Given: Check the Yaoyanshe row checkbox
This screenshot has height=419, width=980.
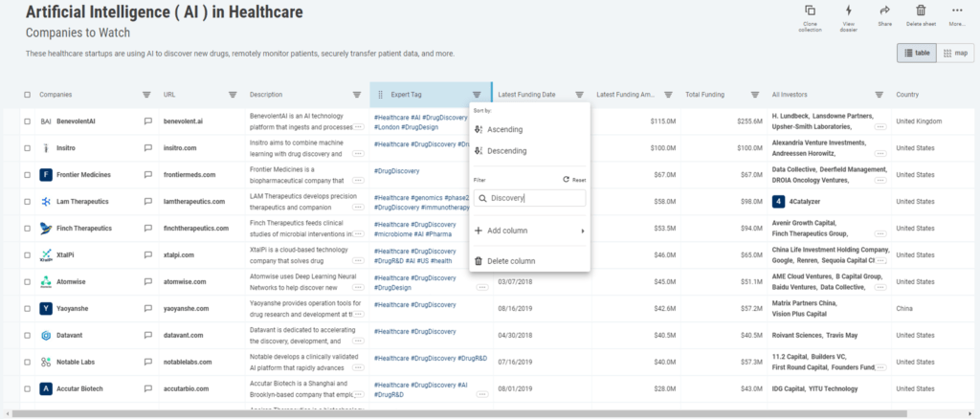Looking at the screenshot, I should click(x=27, y=308).
